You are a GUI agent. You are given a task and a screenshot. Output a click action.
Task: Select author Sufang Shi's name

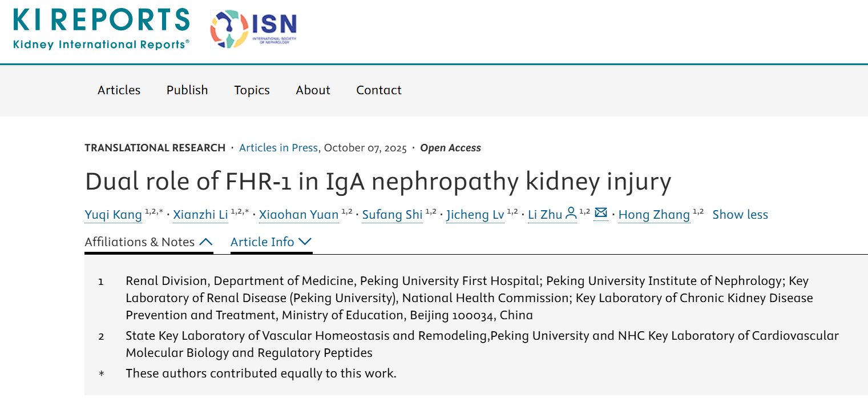pos(392,215)
